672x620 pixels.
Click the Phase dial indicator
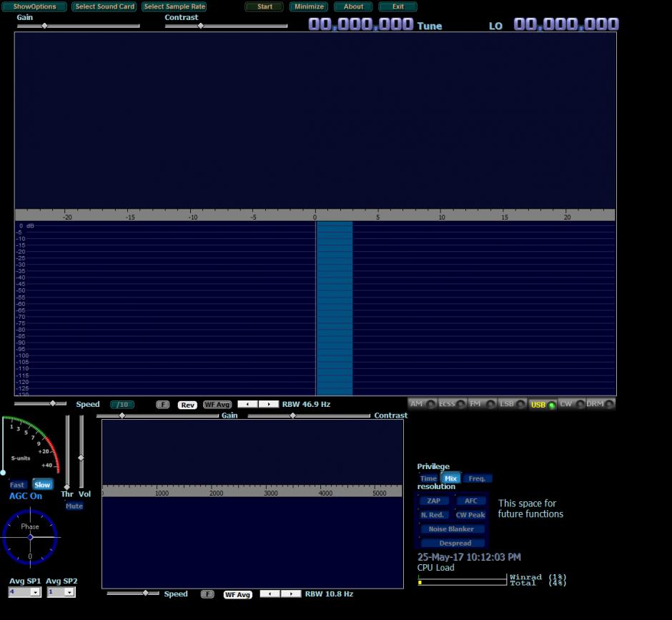30,537
